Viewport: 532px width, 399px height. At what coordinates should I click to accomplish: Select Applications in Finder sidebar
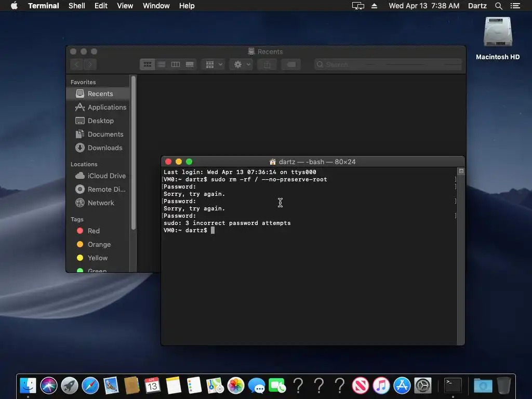[98, 107]
